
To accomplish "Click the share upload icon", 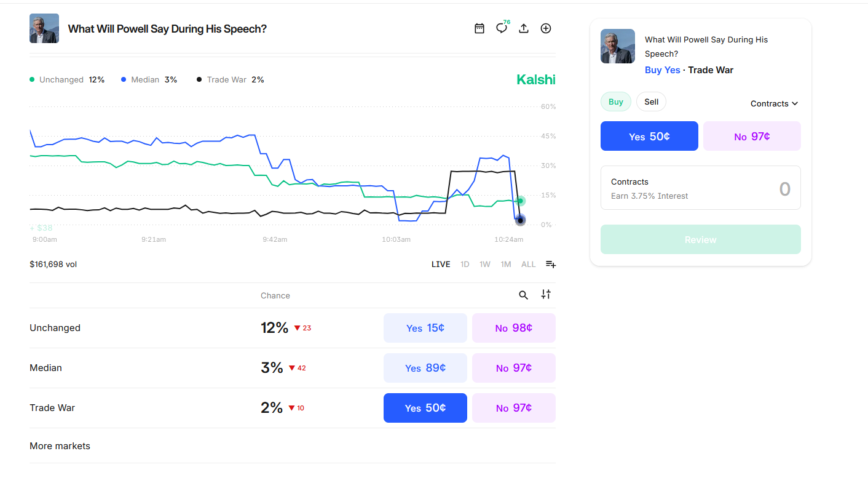I will click(524, 28).
